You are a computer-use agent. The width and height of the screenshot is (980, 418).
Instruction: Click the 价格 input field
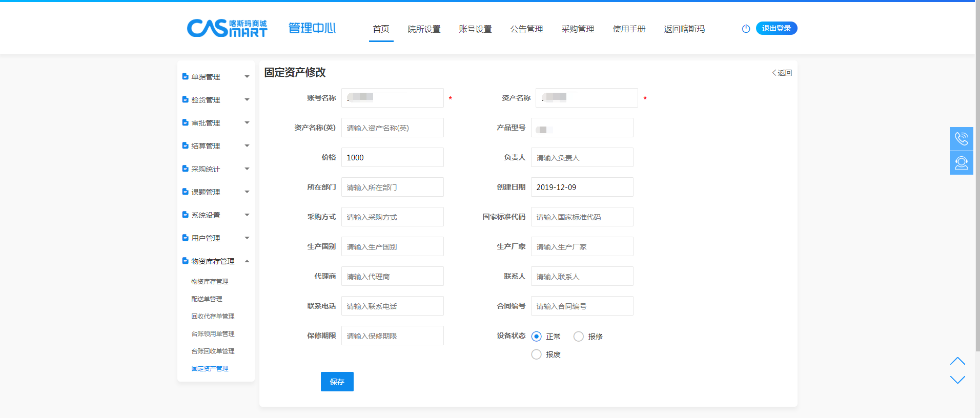click(392, 158)
